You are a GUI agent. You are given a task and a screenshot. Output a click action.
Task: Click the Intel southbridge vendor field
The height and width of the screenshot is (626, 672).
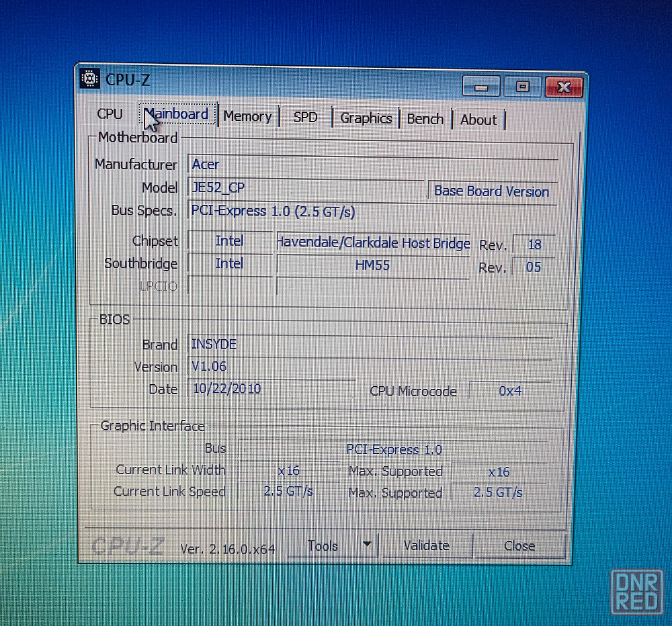coord(230,263)
